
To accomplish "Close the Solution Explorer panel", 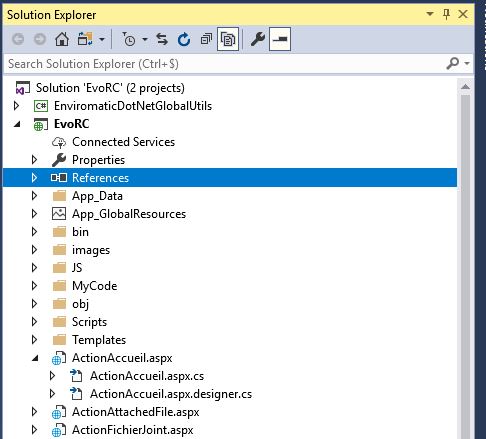I will 463,14.
